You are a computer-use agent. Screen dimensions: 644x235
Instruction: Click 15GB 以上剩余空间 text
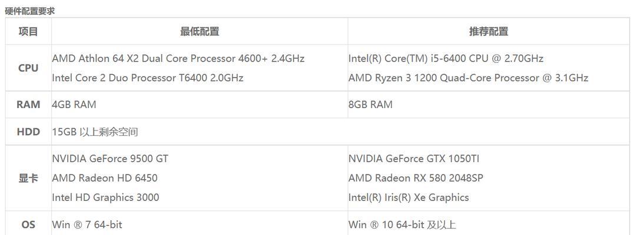95,132
